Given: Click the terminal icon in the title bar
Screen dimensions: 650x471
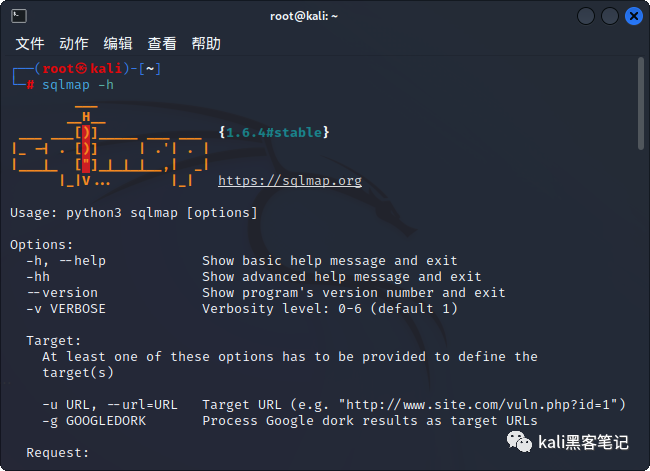Looking at the screenshot, I should click(x=19, y=16).
